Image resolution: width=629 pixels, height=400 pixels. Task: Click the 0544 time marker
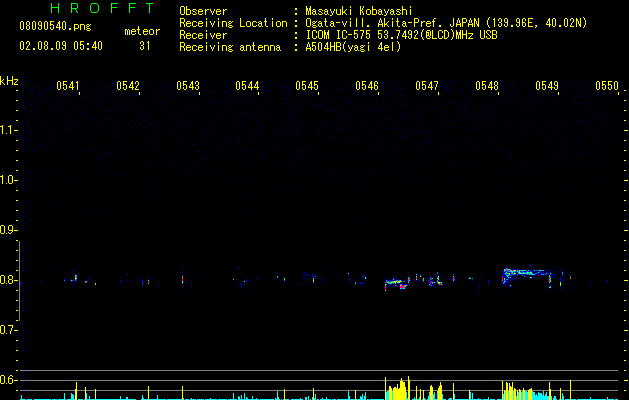247,86
